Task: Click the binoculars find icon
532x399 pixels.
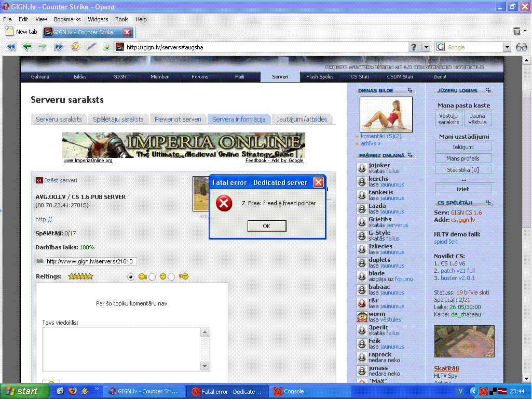Action: pos(522,47)
